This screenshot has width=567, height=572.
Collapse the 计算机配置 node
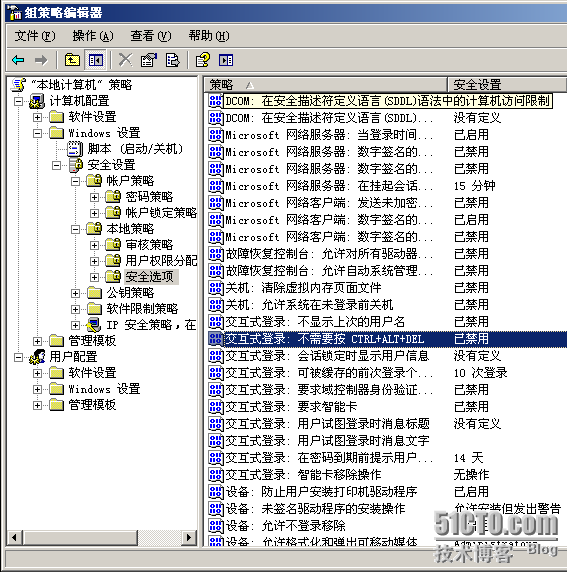click(18, 101)
